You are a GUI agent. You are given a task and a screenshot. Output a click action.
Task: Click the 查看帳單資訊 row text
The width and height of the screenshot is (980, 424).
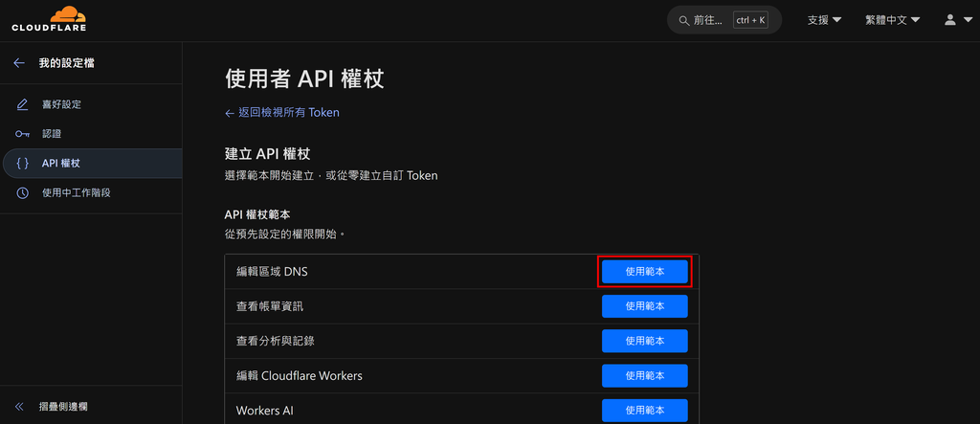271,306
